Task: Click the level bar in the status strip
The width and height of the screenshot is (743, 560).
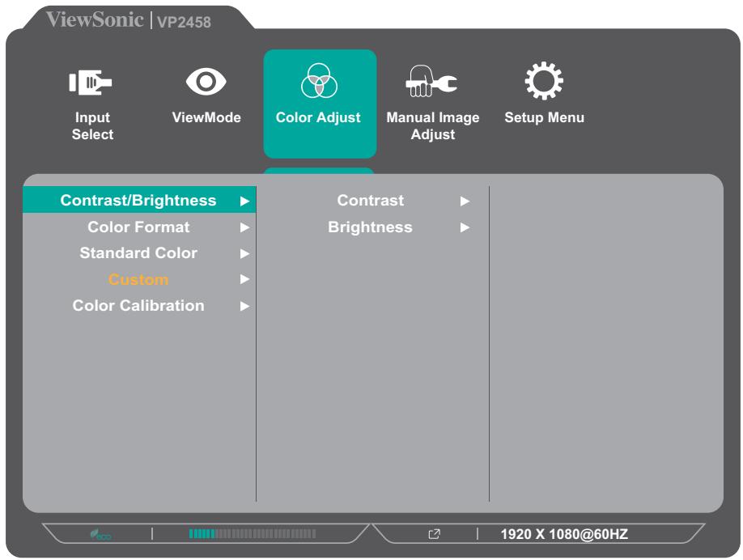Action: tap(252, 534)
